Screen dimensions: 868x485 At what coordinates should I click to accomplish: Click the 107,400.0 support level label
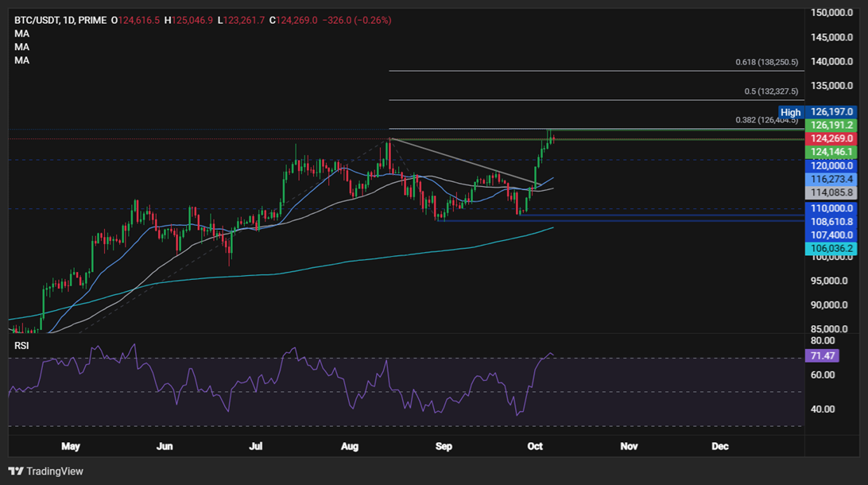(x=832, y=235)
